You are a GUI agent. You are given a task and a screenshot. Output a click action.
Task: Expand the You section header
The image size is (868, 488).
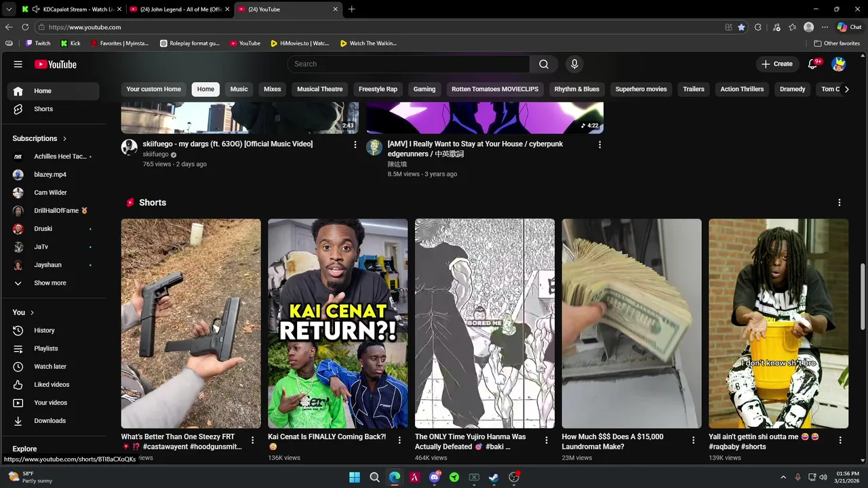click(x=23, y=312)
